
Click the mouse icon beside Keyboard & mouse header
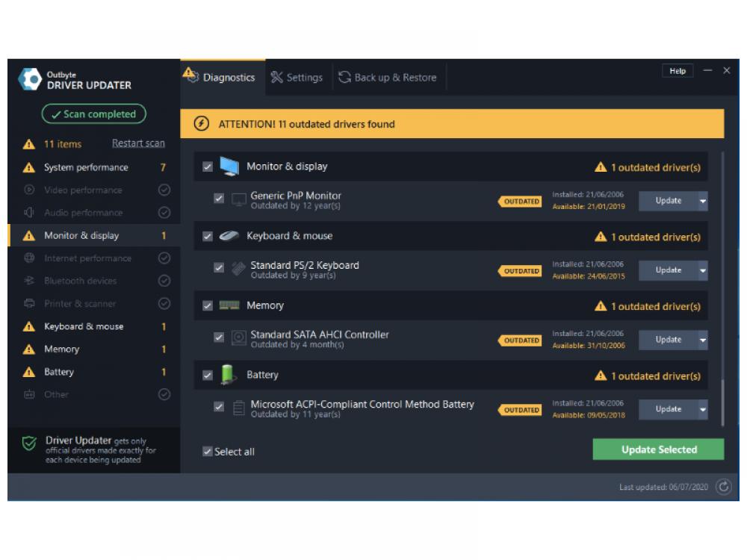[229, 236]
